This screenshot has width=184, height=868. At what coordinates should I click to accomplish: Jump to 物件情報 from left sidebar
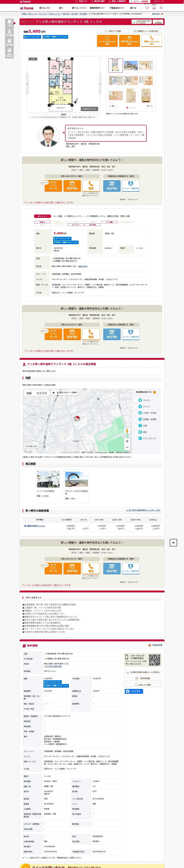[x=9, y=42]
